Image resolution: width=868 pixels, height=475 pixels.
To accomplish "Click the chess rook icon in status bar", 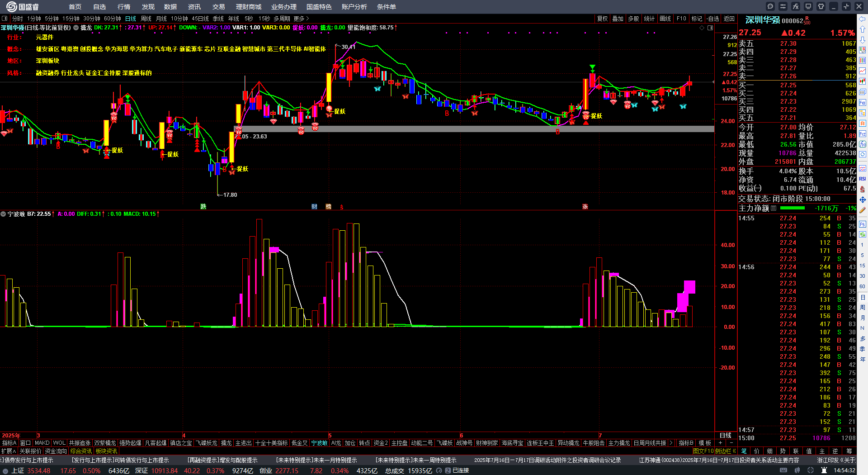I will pos(825,470).
